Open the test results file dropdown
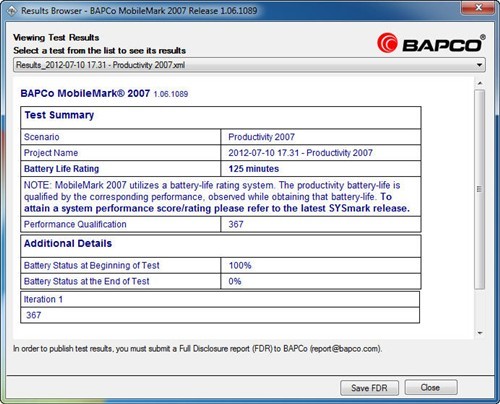 (x=249, y=65)
